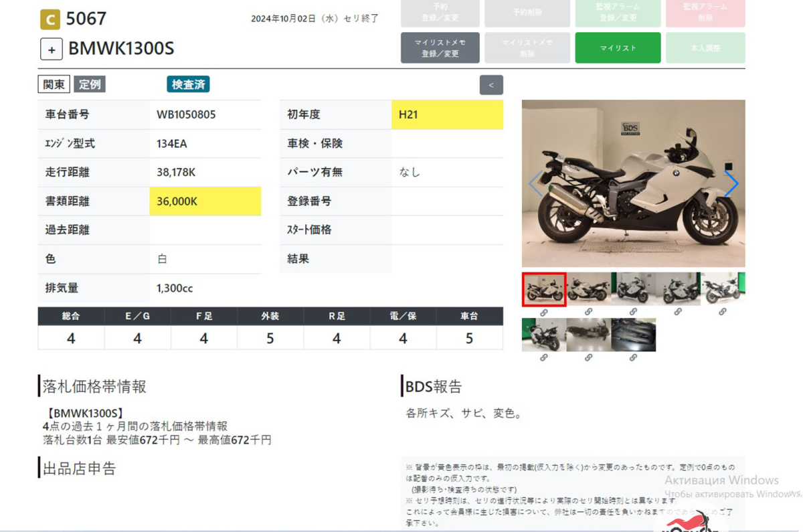The image size is (803, 532).
Task: Click the BDS報告 section heading
Action: point(434,386)
